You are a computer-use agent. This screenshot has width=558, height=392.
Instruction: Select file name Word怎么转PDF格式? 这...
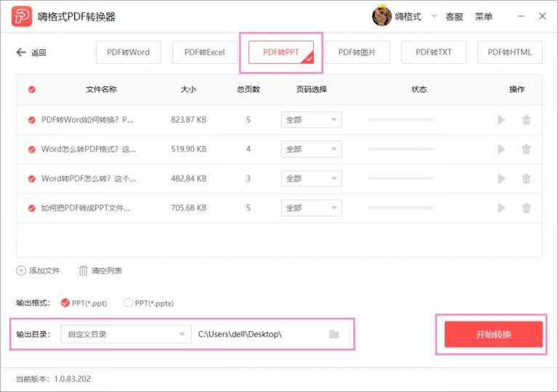click(89, 149)
